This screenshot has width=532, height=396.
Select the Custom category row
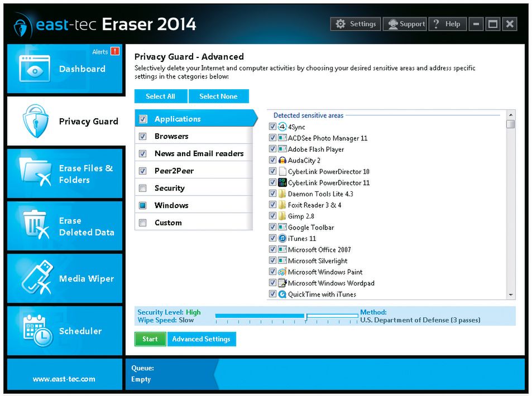[194, 223]
